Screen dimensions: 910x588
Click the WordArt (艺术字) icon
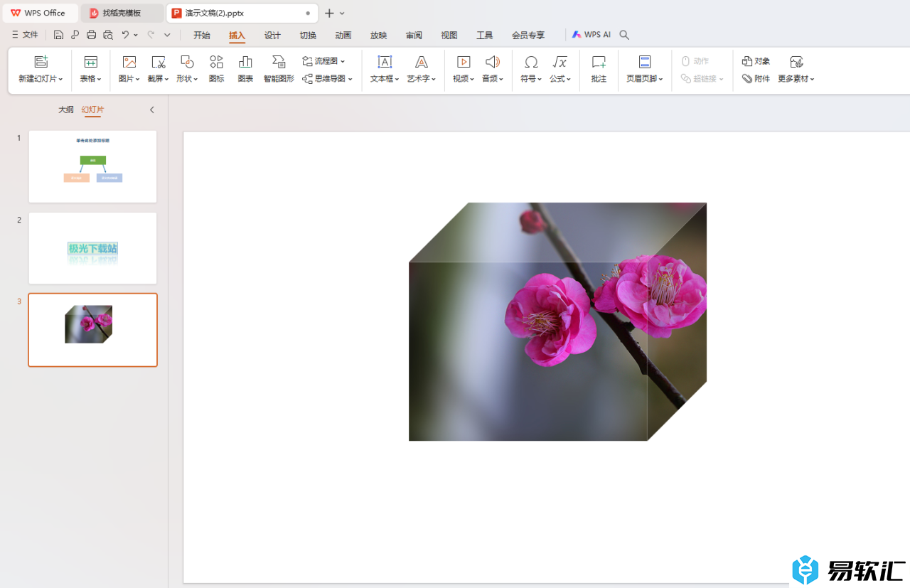coord(422,62)
